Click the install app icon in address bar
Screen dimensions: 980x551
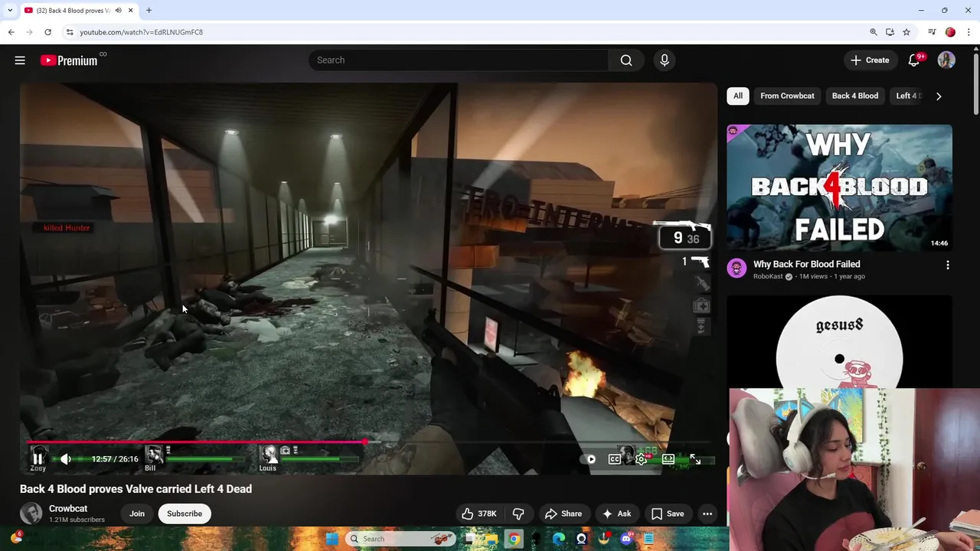click(890, 32)
